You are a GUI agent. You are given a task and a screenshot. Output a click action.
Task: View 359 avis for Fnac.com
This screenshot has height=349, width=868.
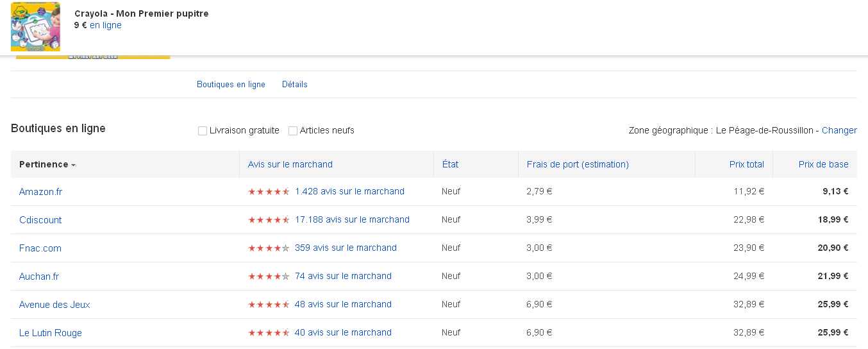coord(346,248)
